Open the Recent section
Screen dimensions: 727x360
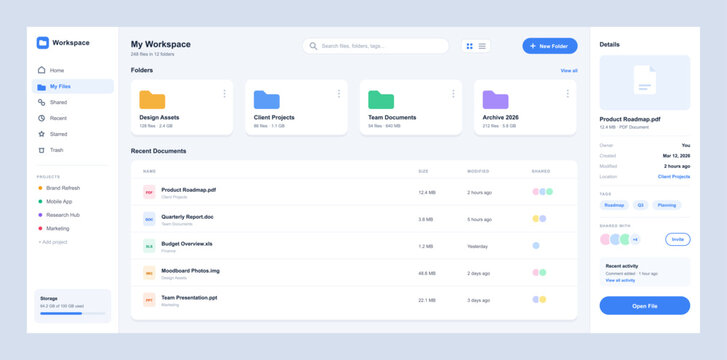click(73, 118)
